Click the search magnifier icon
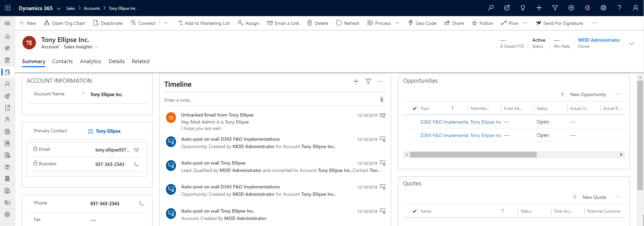The image size is (644, 226). coord(491,8)
